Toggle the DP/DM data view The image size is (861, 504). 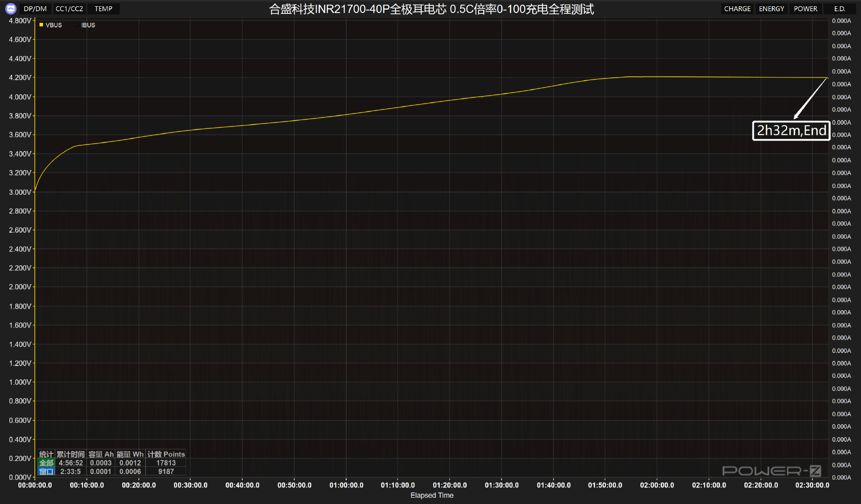35,9
